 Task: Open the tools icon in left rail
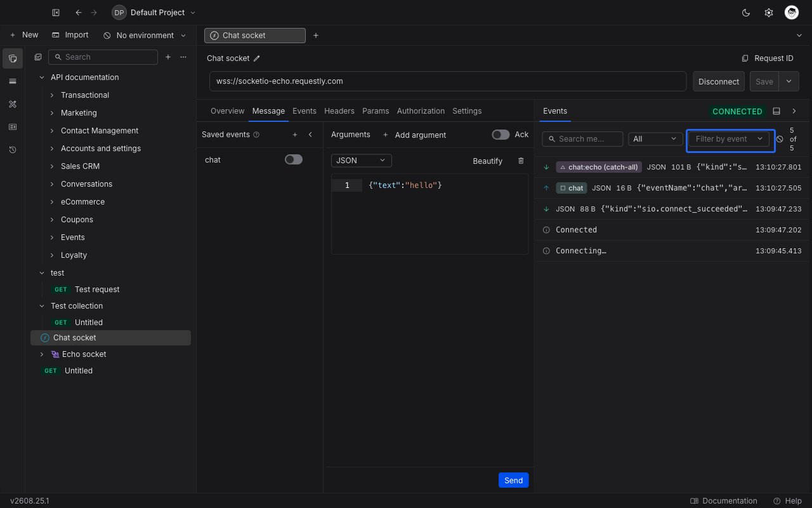pyautogui.click(x=13, y=104)
